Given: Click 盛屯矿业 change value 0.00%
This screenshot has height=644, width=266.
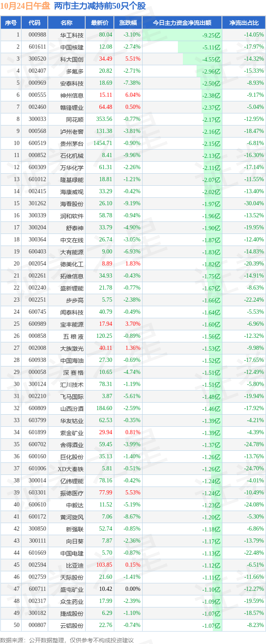Looking at the screenshot, I should 133,589.
